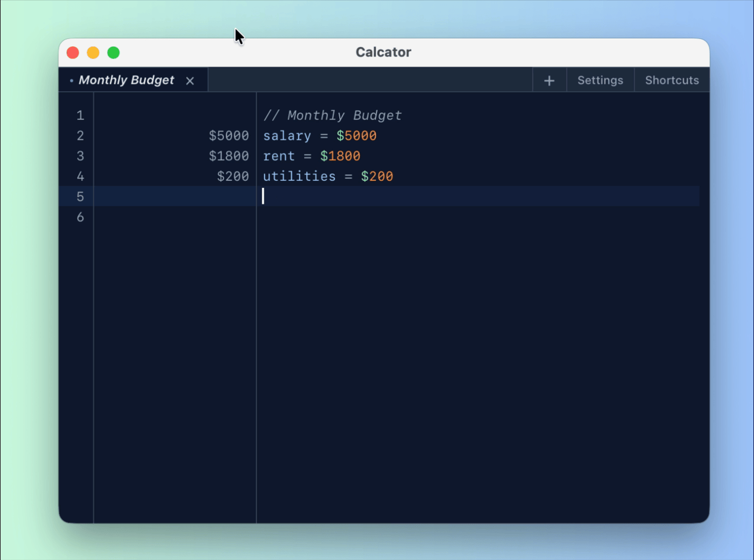
Task: Click line number 6 in the gutter
Action: coord(80,217)
